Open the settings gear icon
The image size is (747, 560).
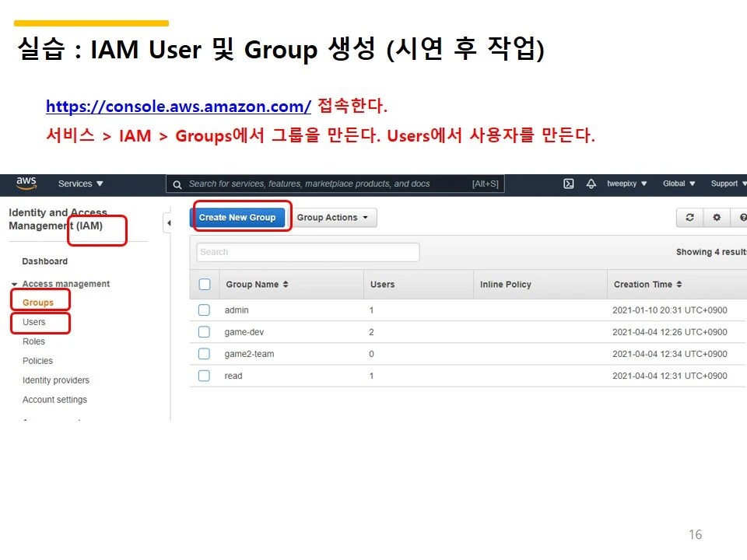pos(717,218)
